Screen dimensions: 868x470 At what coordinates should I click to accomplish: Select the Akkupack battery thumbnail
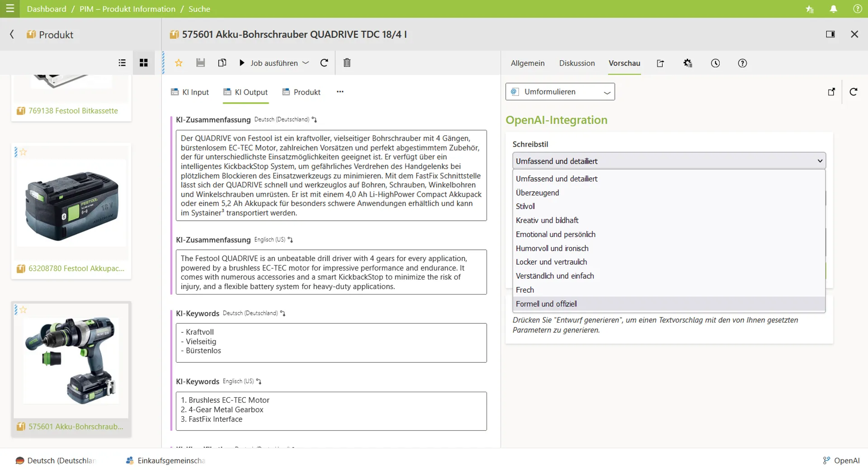click(x=71, y=202)
